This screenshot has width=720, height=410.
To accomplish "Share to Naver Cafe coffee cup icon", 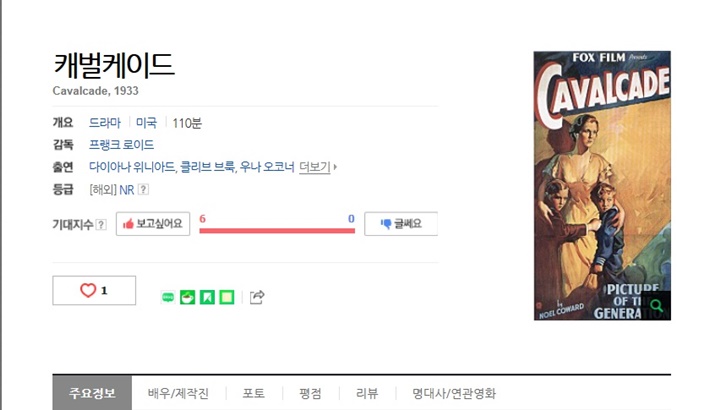I will pos(187,298).
